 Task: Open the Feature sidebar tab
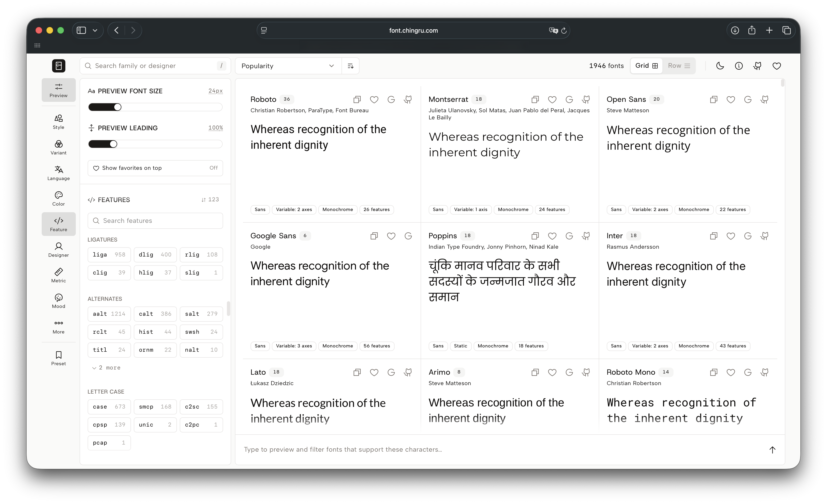[x=58, y=224]
